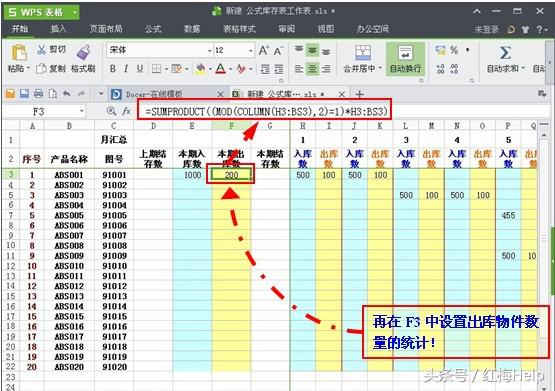Screen dimensions: 555x391
Task: Align text left icon
Action: (299, 69)
